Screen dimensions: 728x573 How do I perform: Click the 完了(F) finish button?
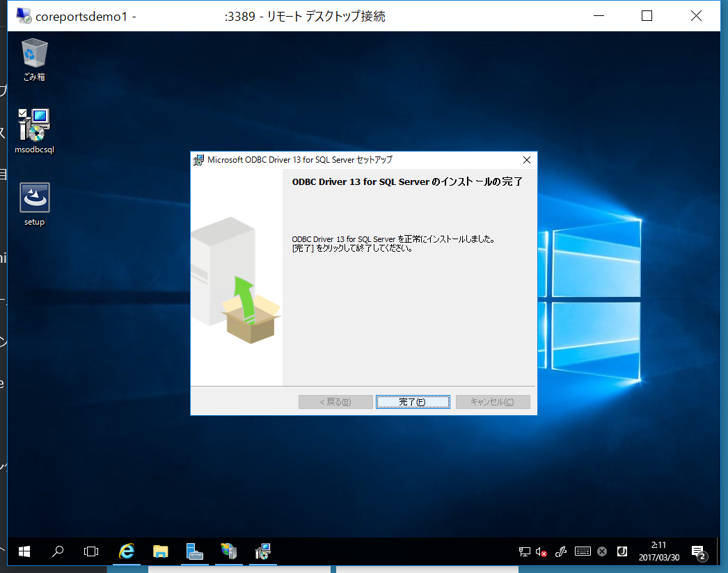click(413, 402)
